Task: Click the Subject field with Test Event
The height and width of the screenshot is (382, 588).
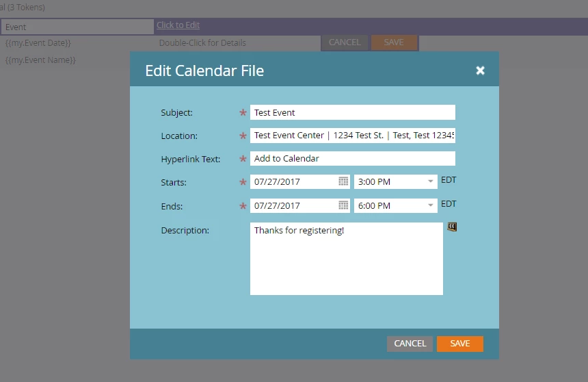Action: [x=353, y=112]
